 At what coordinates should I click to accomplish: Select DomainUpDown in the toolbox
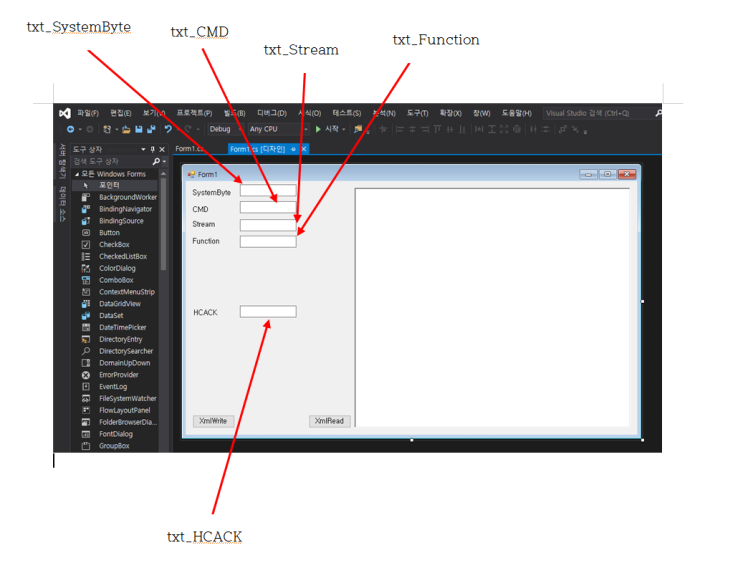pos(115,363)
